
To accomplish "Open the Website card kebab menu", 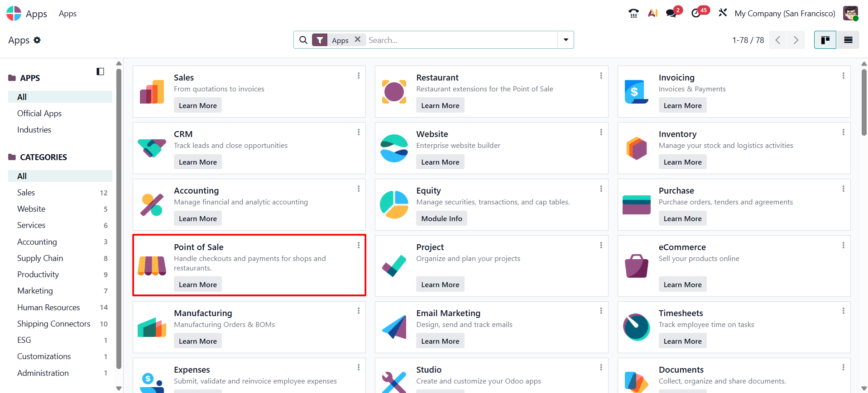I will pyautogui.click(x=601, y=132).
